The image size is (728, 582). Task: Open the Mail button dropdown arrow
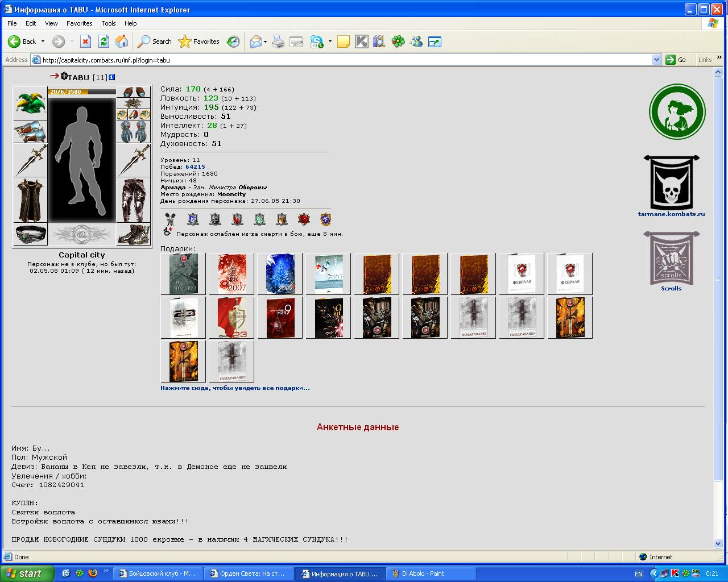[265, 41]
